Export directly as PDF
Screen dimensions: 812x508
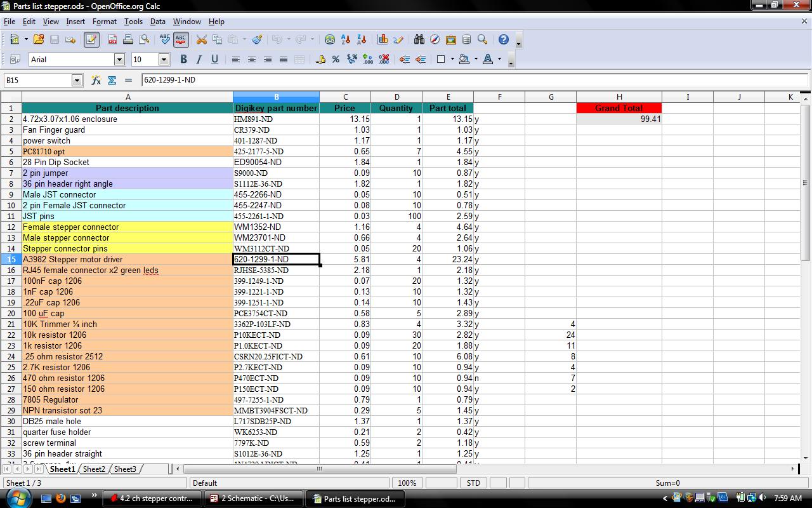click(112, 39)
